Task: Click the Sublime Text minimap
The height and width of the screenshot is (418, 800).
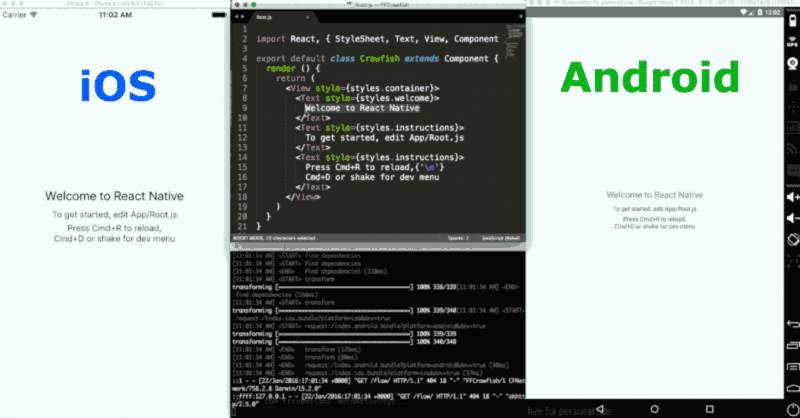Action: [x=513, y=41]
